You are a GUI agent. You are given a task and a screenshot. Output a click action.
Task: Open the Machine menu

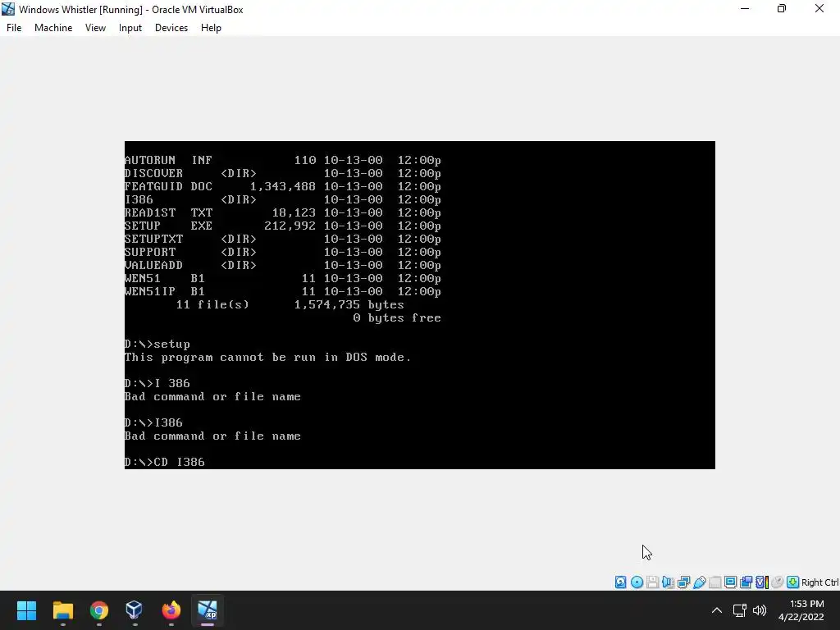[x=53, y=28]
